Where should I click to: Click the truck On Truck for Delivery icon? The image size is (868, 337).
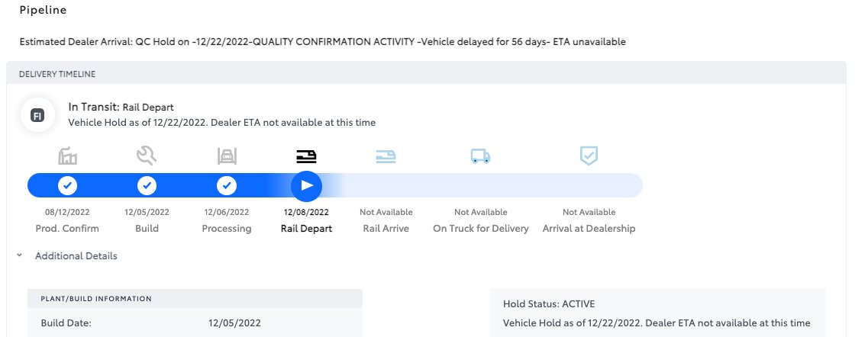pyautogui.click(x=480, y=156)
